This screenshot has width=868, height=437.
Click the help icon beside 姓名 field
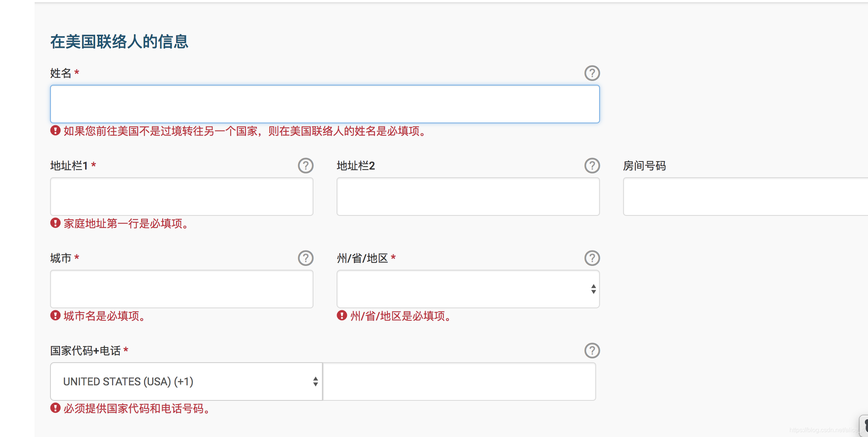click(592, 73)
